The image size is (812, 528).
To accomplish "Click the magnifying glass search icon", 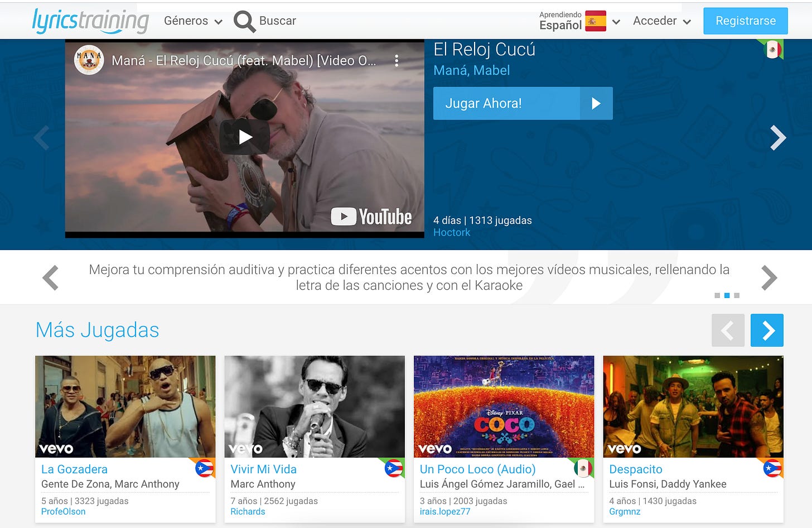I will click(244, 21).
